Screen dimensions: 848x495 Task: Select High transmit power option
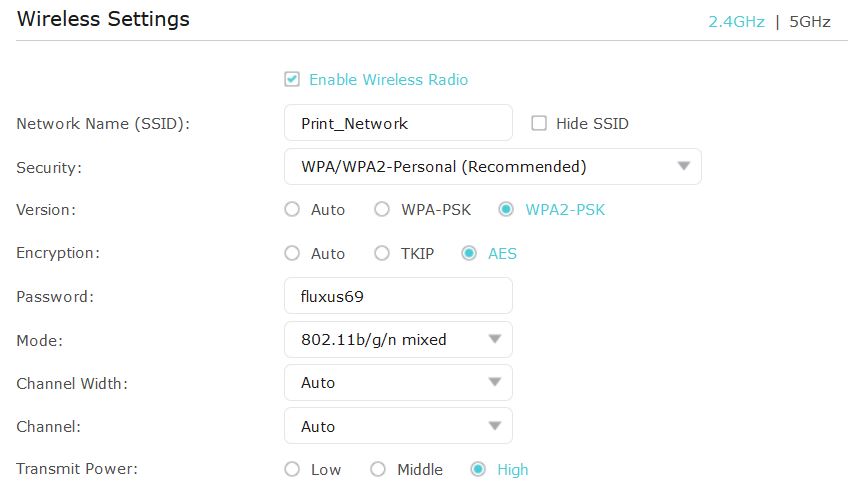pyautogui.click(x=478, y=469)
